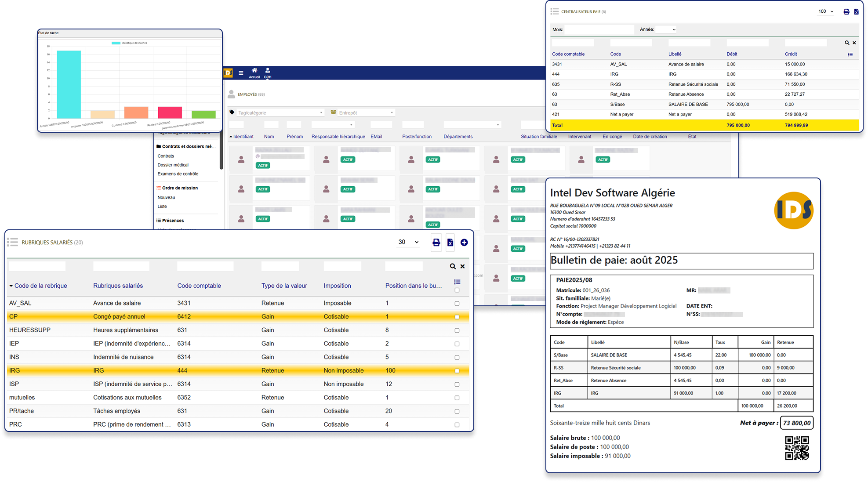Add a new entry in Rubriques Salariés
This screenshot has width=868, height=482.
(464, 242)
